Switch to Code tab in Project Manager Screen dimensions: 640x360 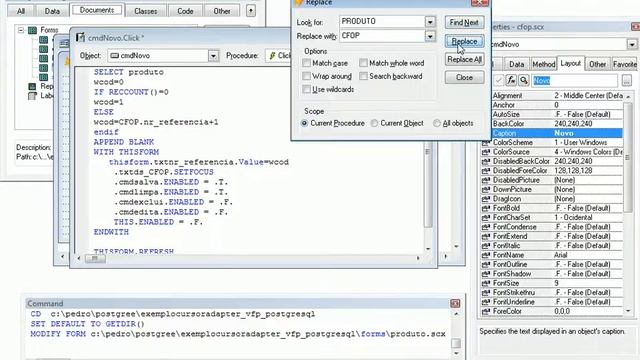tap(185, 11)
